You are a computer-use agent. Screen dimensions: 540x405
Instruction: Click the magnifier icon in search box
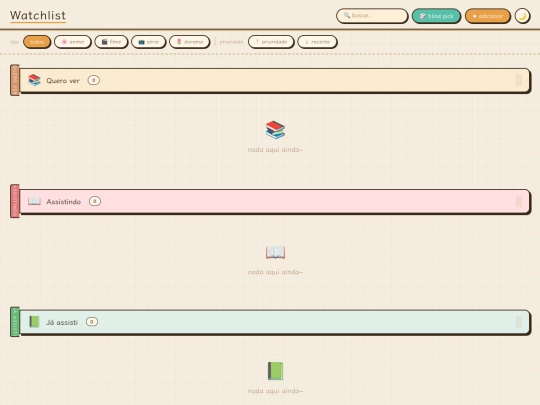[347, 15]
